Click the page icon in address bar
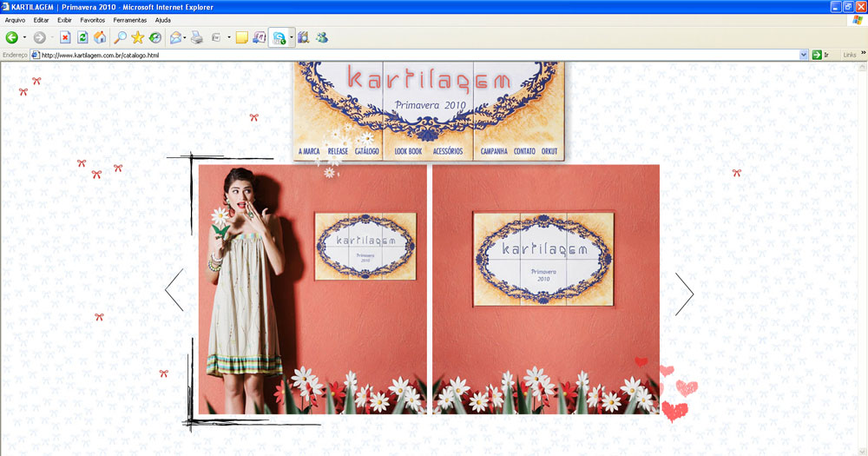The image size is (868, 456). pos(36,55)
